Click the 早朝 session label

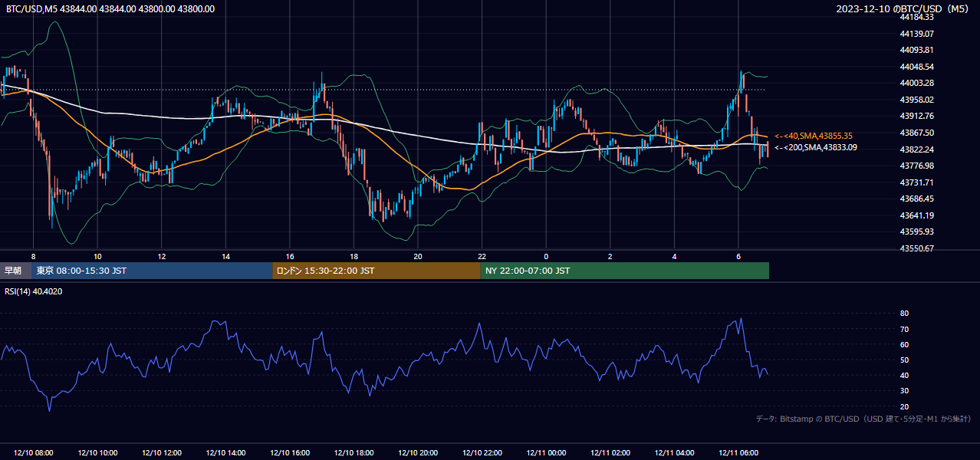tap(13, 271)
